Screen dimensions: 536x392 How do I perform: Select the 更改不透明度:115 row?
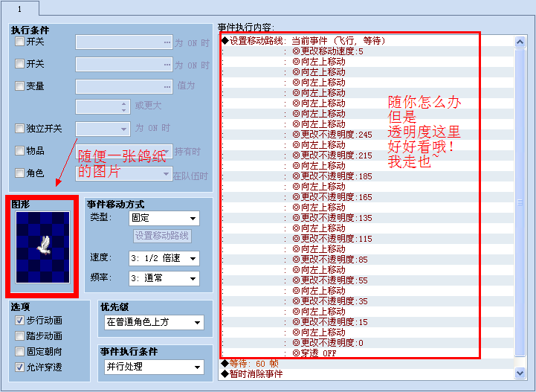point(367,239)
